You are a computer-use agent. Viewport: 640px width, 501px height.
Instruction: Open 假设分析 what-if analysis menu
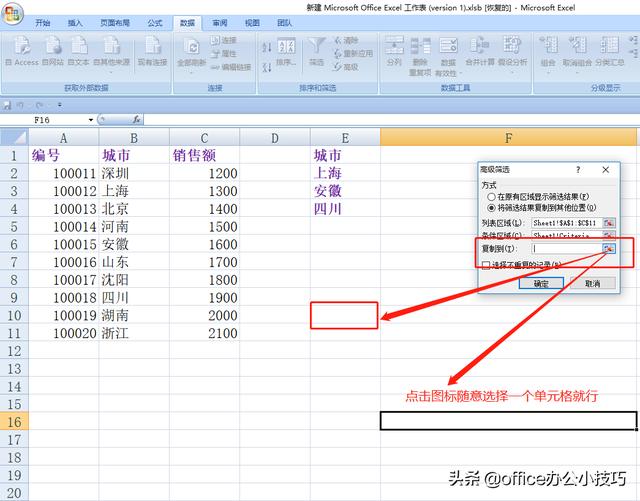coord(512,53)
